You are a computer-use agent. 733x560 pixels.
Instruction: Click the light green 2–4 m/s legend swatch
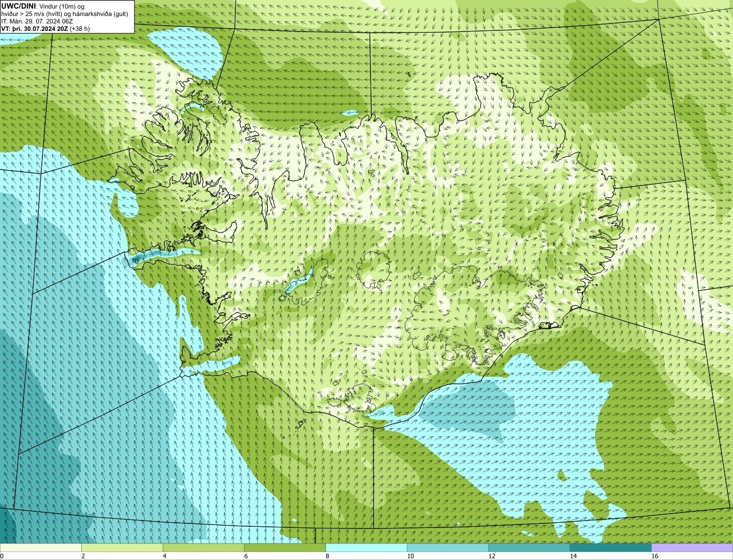(122, 547)
